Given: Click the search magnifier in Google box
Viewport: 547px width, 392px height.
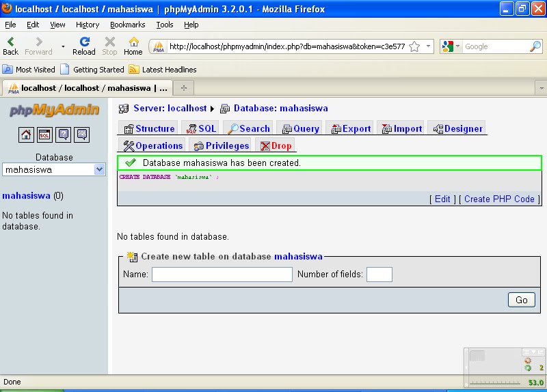Looking at the screenshot, I should pyautogui.click(x=535, y=46).
